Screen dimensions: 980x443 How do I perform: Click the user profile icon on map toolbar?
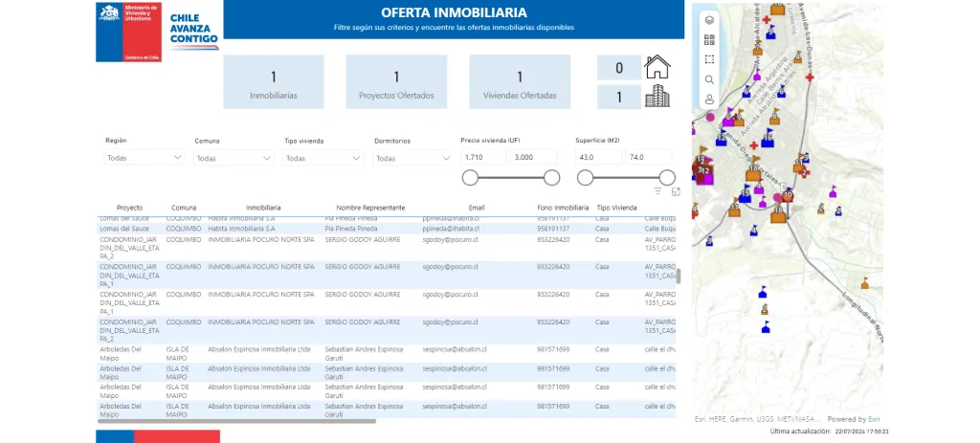coord(709,100)
